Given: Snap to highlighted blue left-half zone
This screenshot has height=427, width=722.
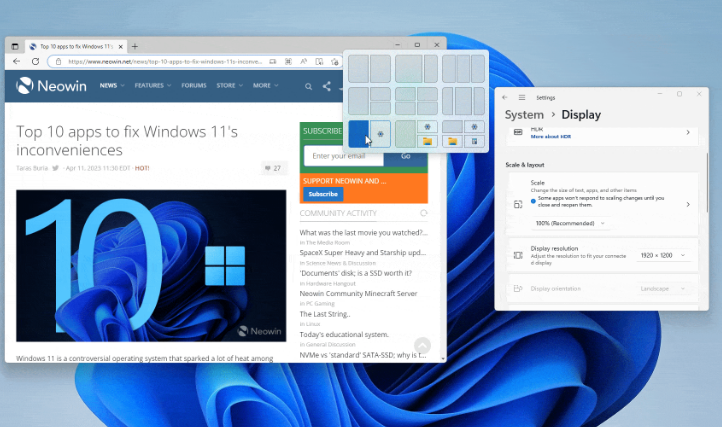Looking at the screenshot, I should 359,134.
